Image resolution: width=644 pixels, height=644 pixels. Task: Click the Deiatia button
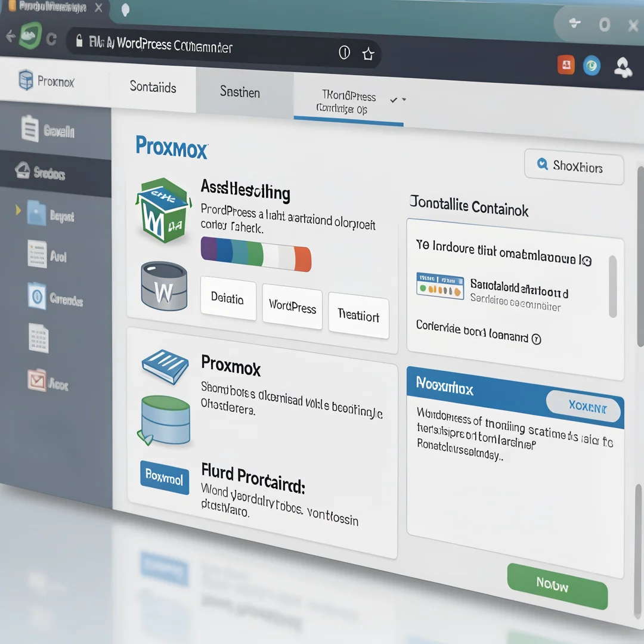coord(228,298)
